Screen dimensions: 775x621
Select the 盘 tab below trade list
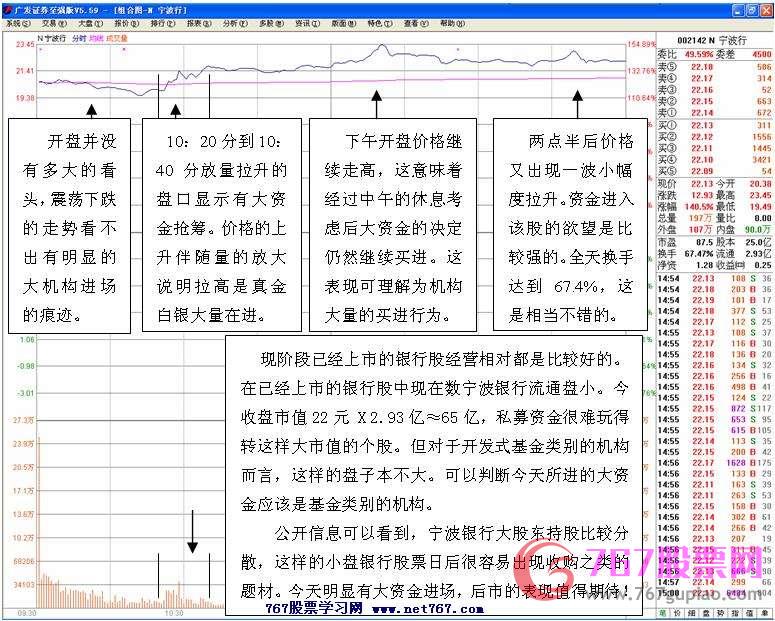pyautogui.click(x=706, y=613)
